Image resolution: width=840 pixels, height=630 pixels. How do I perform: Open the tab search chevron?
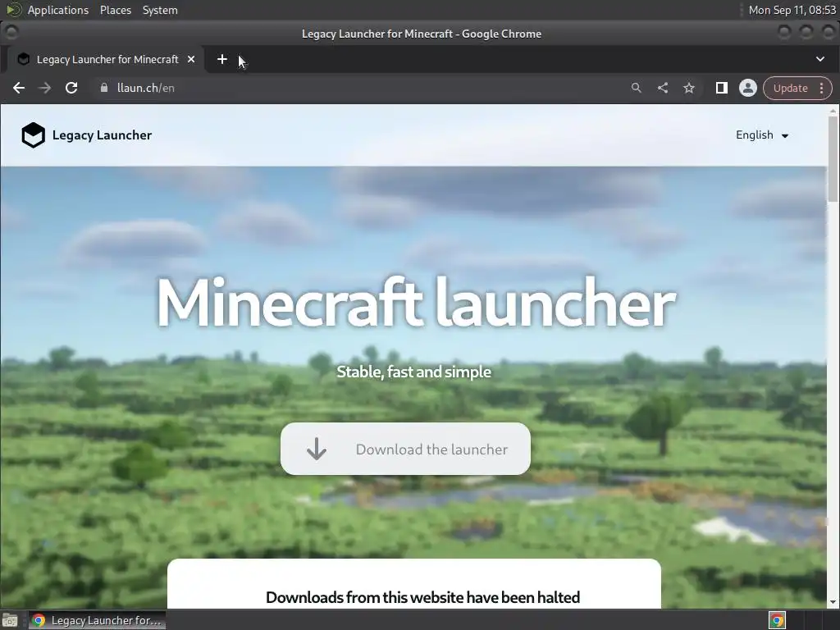tap(820, 59)
